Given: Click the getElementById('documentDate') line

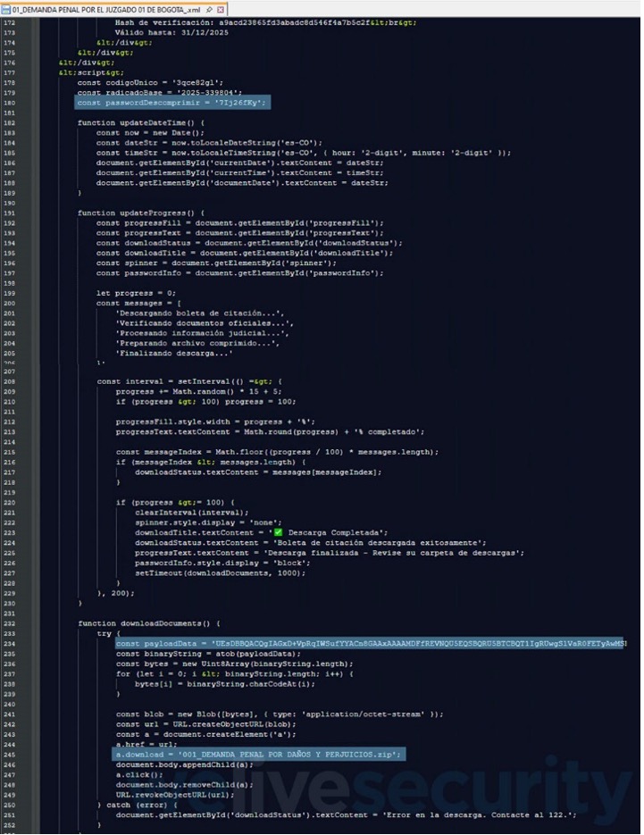Looking at the screenshot, I should (242, 183).
